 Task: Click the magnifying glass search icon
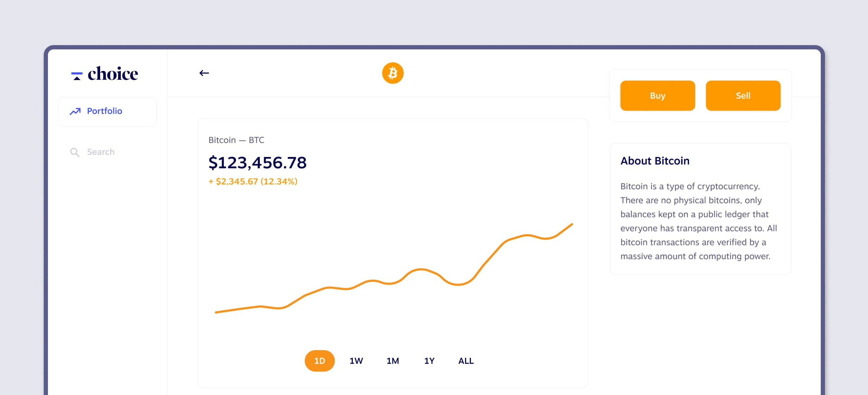pos(75,152)
